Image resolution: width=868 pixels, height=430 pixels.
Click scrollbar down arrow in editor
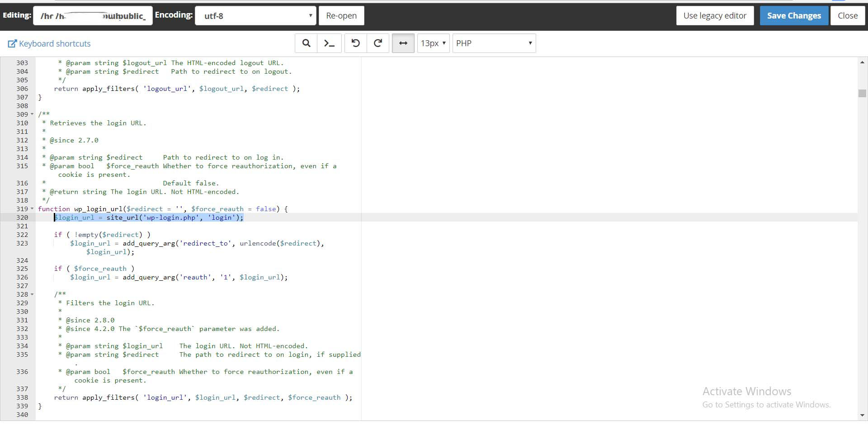[x=862, y=415]
